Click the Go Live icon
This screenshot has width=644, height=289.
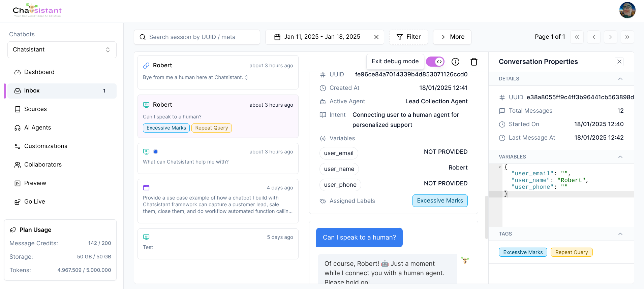pos(18,202)
